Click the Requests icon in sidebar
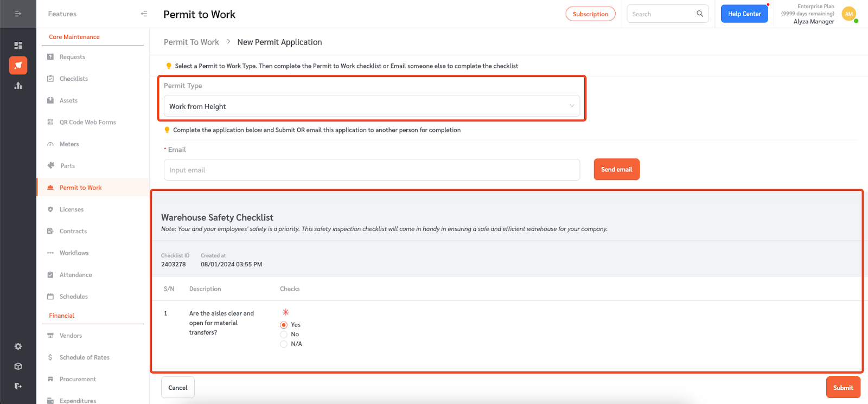This screenshot has height=404, width=868. click(x=50, y=56)
